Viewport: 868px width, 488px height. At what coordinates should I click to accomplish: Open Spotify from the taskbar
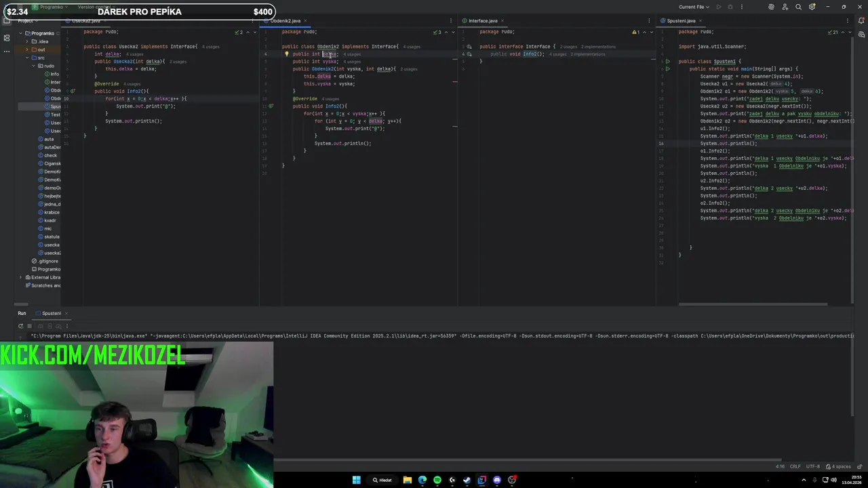(437, 480)
